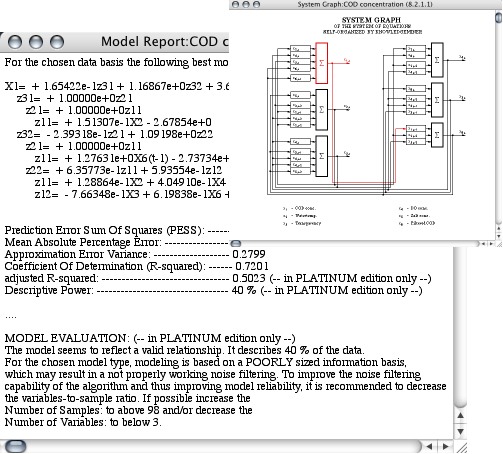Click Model Report scroll-up arrow

(x=460, y=415)
